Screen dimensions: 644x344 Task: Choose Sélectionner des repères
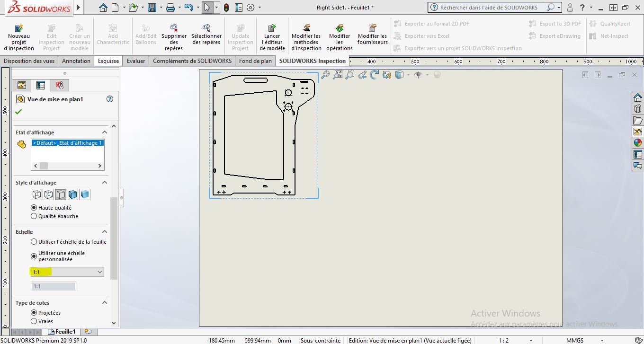(x=206, y=35)
